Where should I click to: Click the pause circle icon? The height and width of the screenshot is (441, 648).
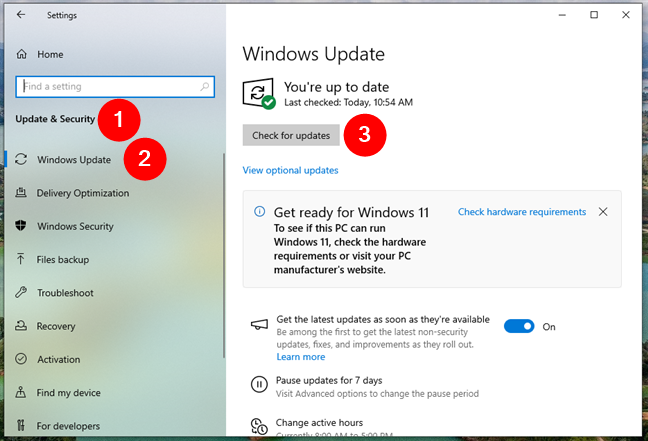[x=259, y=385]
